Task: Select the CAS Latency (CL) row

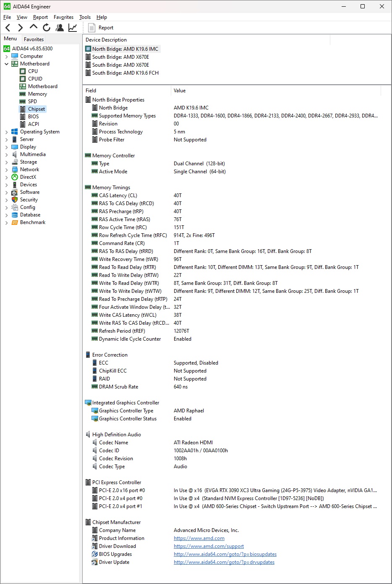Action: [232, 196]
